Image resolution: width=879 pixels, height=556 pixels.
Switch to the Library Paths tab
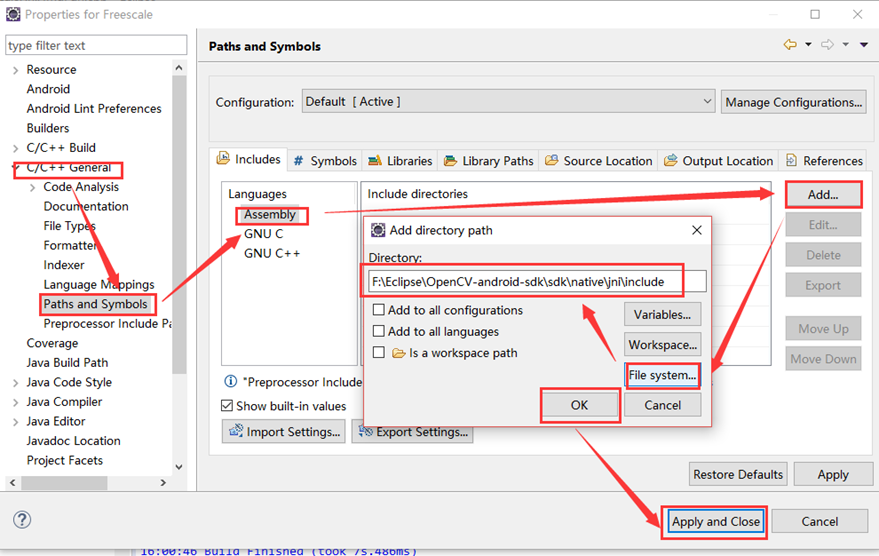(x=488, y=161)
